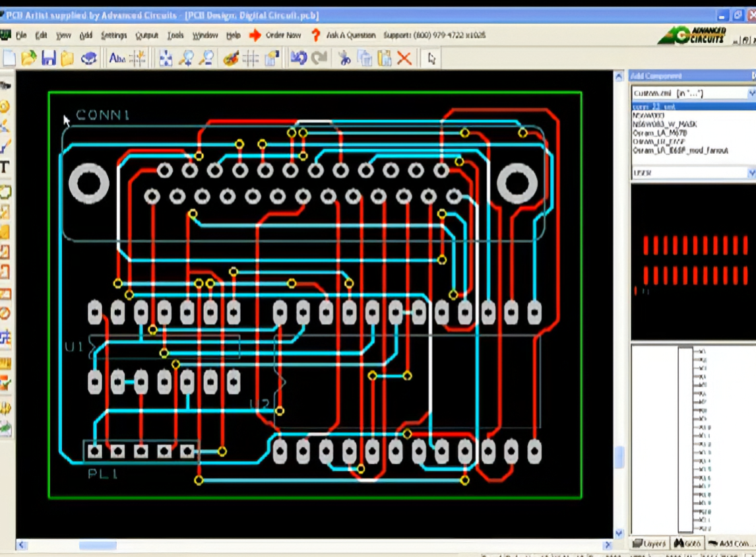Click the Redo toolbar icon
This screenshot has height=557, width=756.
coord(319,58)
